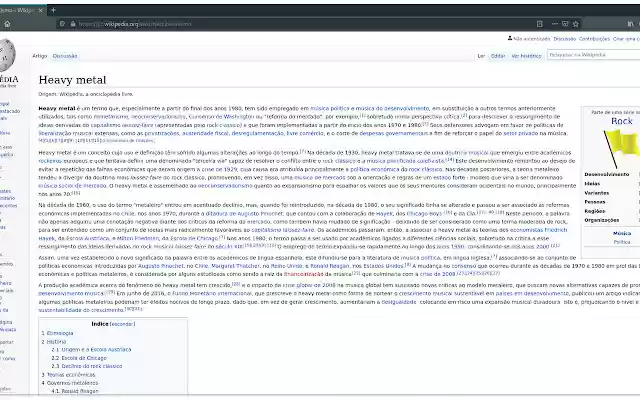Open the desigualdade link
This screenshot has height=400, width=640.
[x=398, y=302]
